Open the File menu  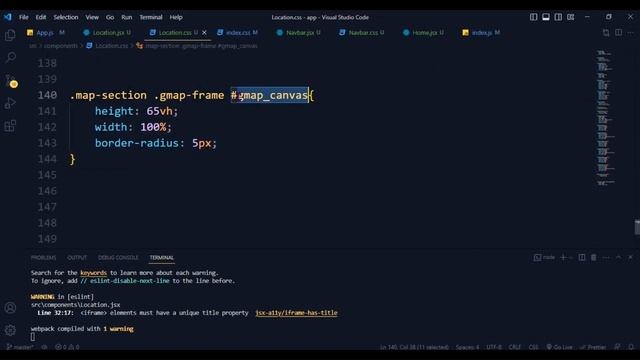pyautogui.click(x=24, y=17)
